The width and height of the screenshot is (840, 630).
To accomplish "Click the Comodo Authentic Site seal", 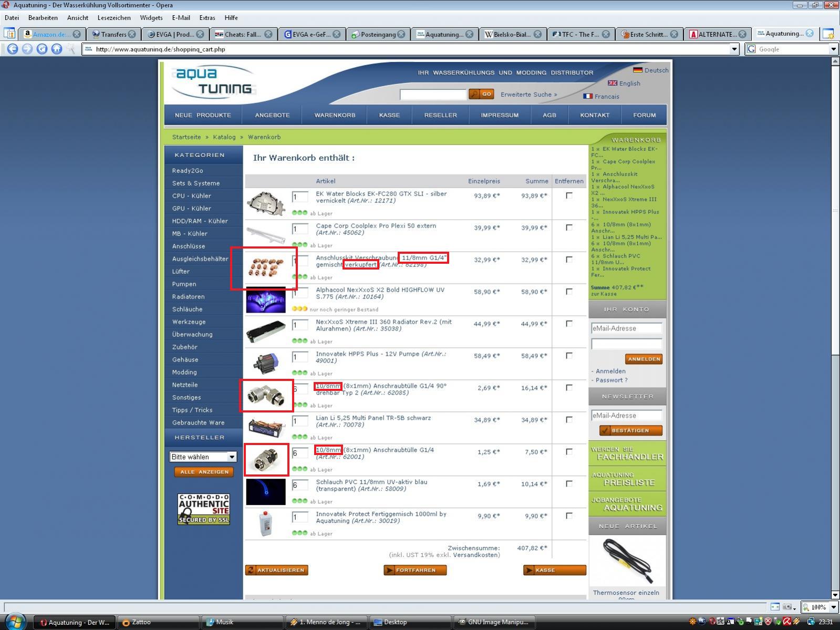I will click(203, 509).
